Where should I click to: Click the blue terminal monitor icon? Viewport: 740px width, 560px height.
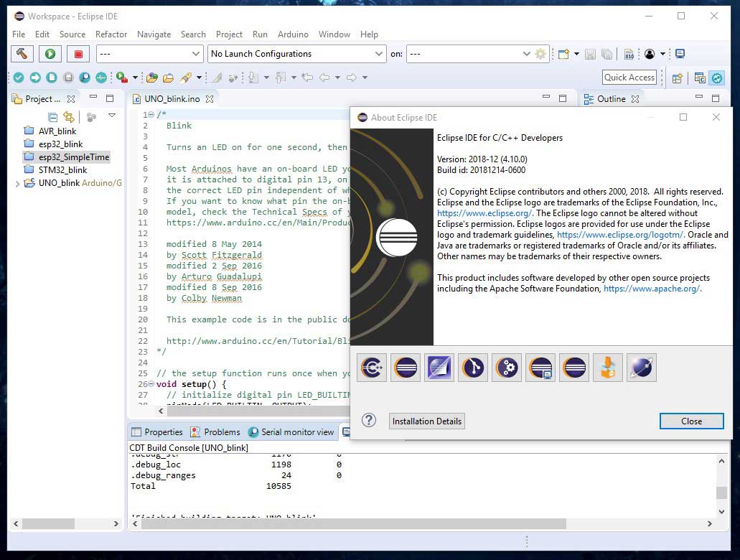[680, 54]
